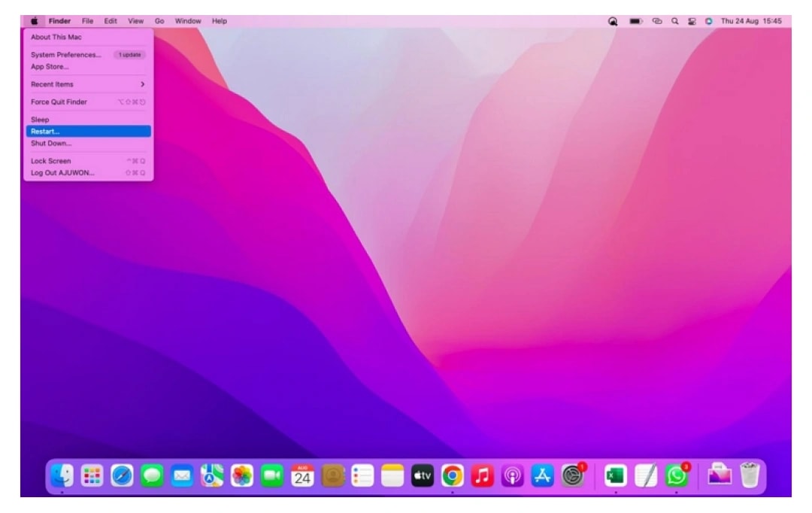Choose Log Out AJUWON…
Viewport: 812px width, 513px height.
(89, 173)
